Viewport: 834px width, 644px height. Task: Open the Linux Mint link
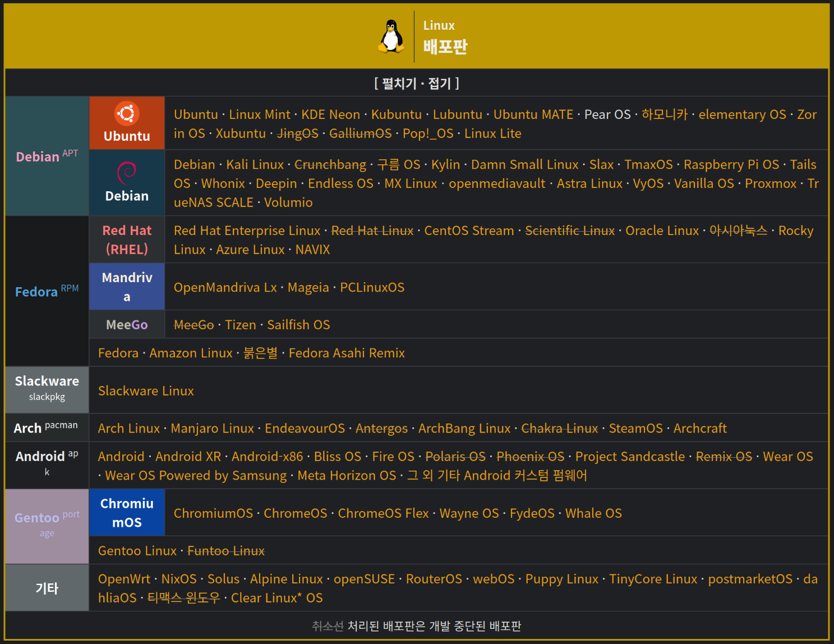[x=260, y=114]
